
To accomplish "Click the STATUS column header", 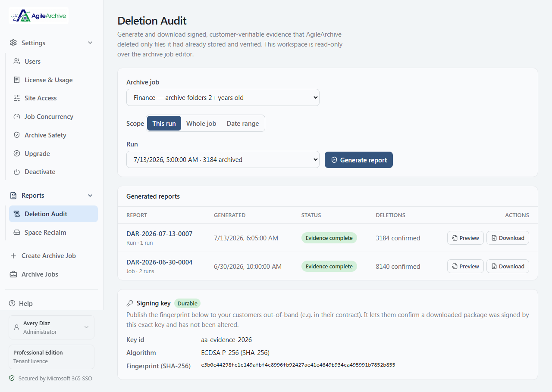I will 311,215.
